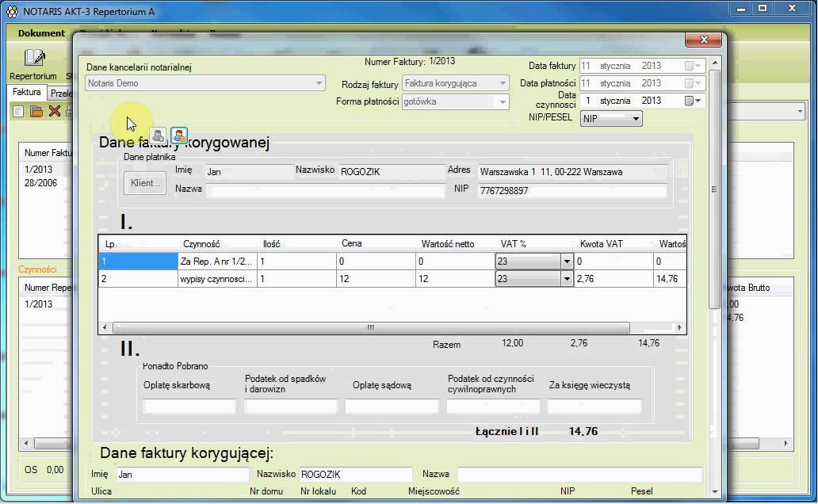
Task: Click the dialog's vertical scrollbar up arrow
Action: tap(715, 63)
